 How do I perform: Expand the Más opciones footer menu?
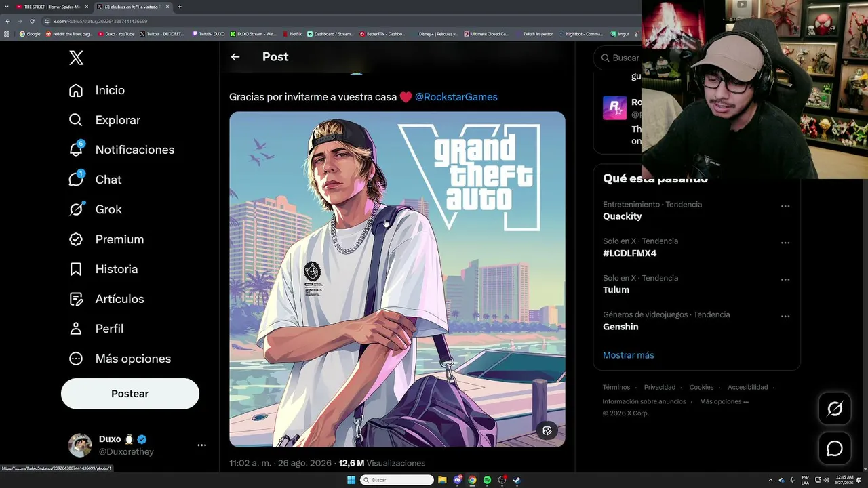pos(724,402)
